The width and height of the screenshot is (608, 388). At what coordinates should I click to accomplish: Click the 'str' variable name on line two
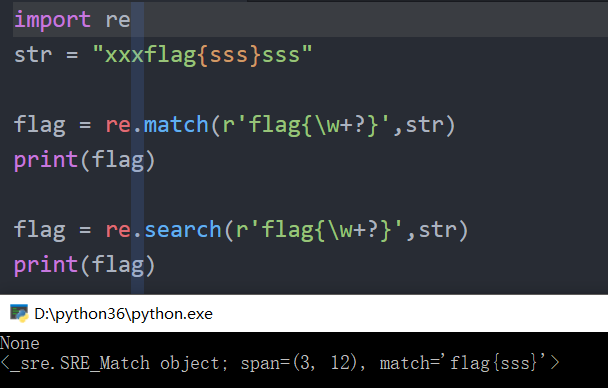(33, 55)
